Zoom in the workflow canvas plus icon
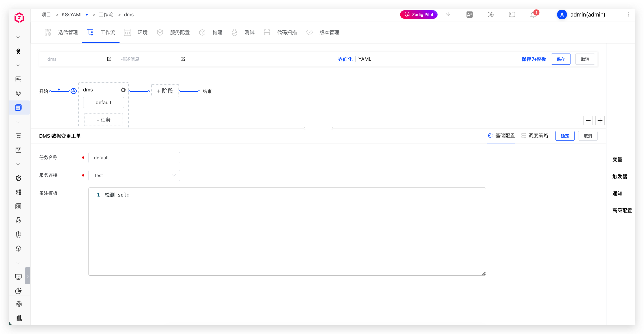 (x=600, y=120)
